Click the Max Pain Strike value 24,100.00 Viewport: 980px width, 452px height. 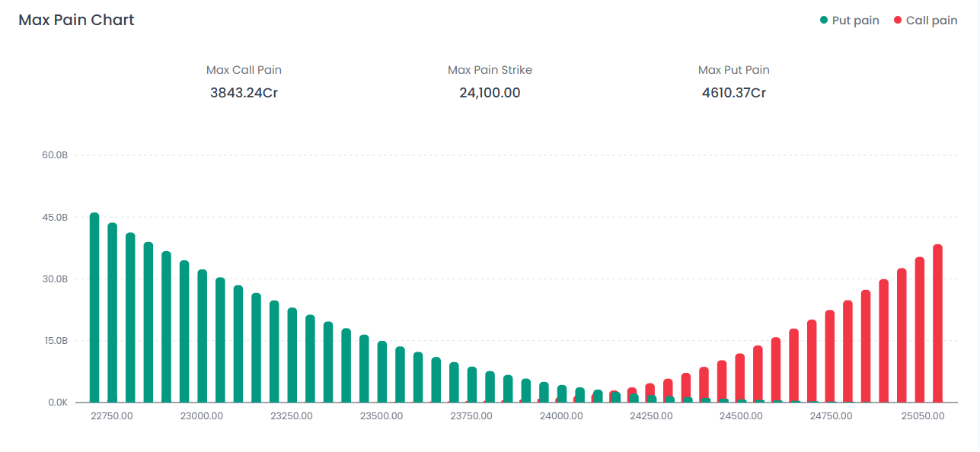point(490,93)
